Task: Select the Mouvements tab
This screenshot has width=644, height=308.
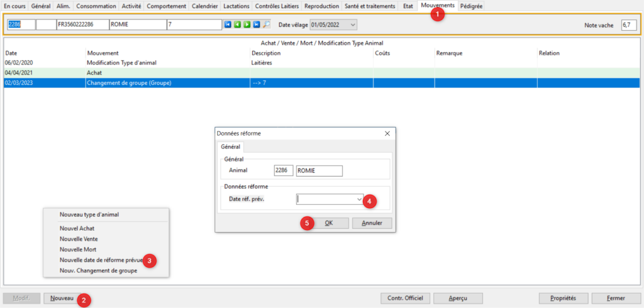Action: (x=438, y=6)
